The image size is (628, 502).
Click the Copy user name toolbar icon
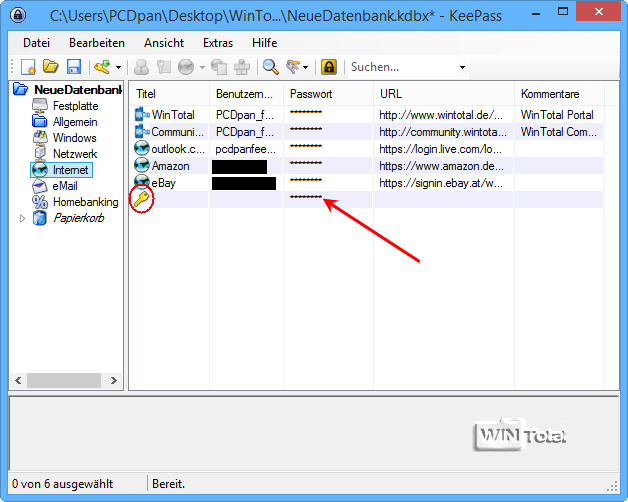point(141,67)
